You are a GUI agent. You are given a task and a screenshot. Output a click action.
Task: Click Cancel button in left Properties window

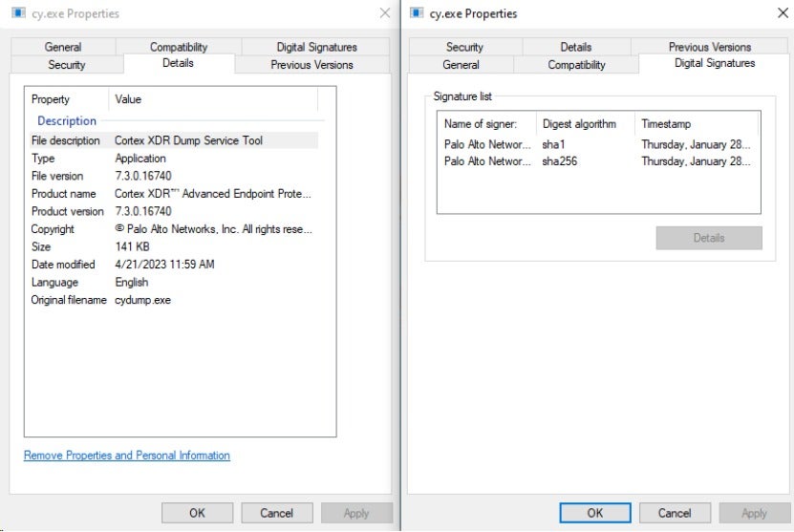point(276,513)
